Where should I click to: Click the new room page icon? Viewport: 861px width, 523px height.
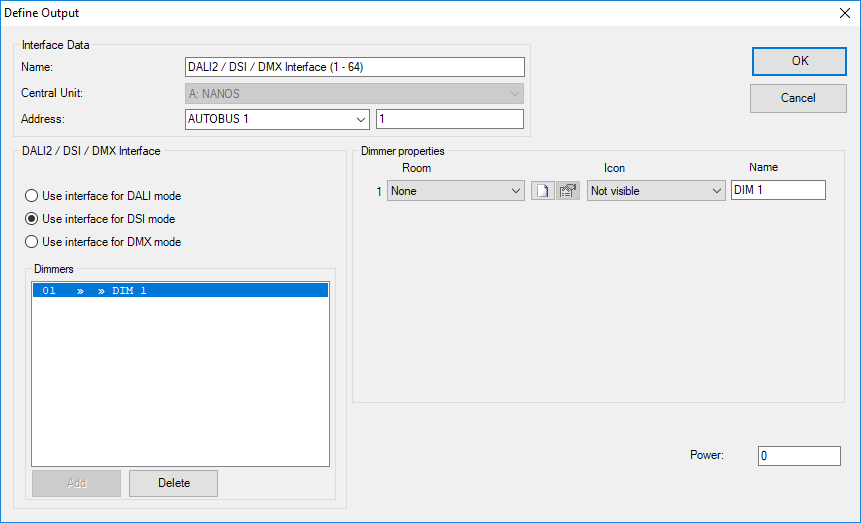click(543, 190)
